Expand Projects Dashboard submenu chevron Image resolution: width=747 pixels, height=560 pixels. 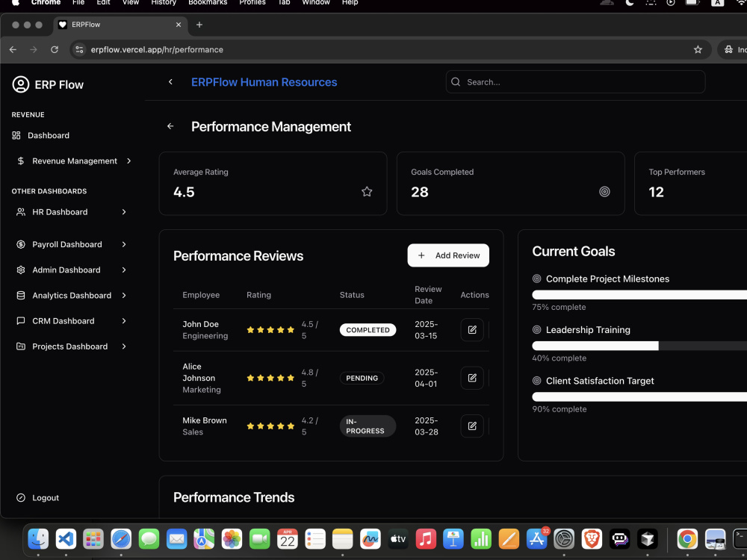pyautogui.click(x=124, y=346)
